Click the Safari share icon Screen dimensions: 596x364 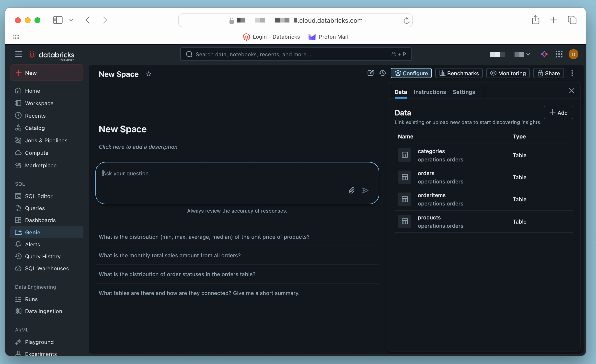(x=536, y=20)
